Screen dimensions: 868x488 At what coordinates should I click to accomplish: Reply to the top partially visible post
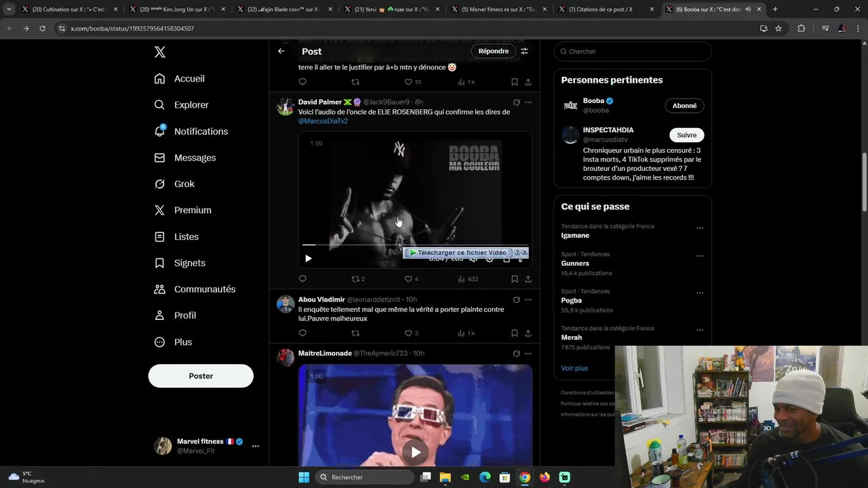pyautogui.click(x=302, y=82)
